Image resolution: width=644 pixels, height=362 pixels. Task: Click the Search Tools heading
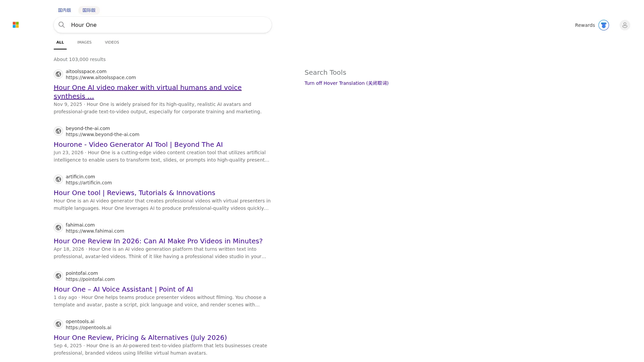pyautogui.click(x=325, y=72)
